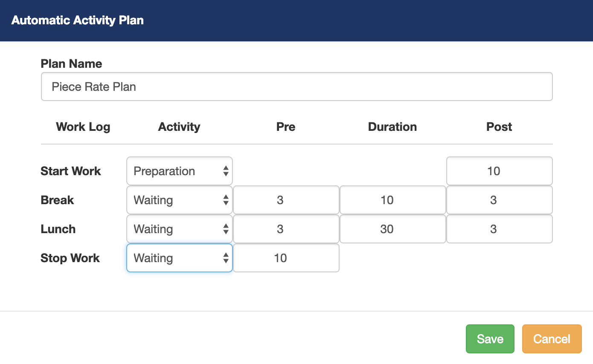Open the Break activity dropdown
The width and height of the screenshot is (593, 364).
click(179, 200)
